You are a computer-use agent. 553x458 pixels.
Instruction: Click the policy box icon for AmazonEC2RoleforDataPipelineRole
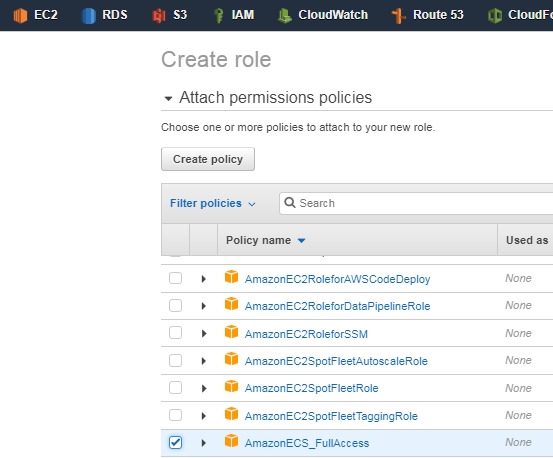click(x=231, y=304)
